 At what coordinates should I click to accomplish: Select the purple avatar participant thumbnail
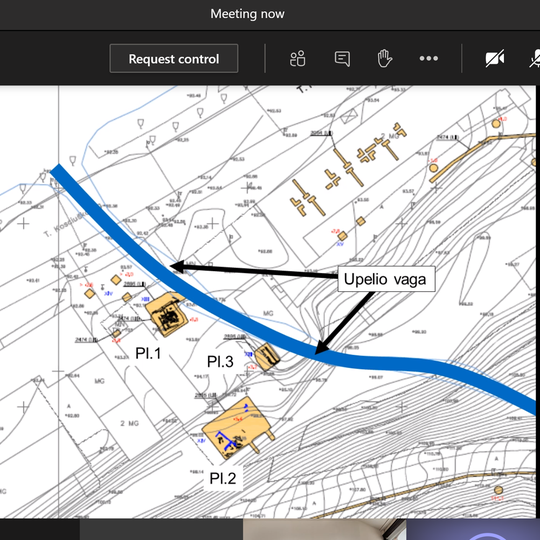(473, 529)
